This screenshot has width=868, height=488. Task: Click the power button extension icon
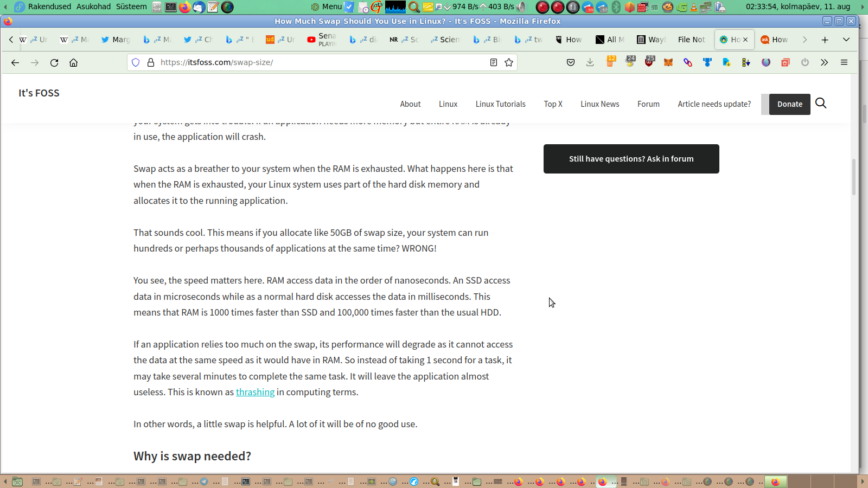point(805,62)
